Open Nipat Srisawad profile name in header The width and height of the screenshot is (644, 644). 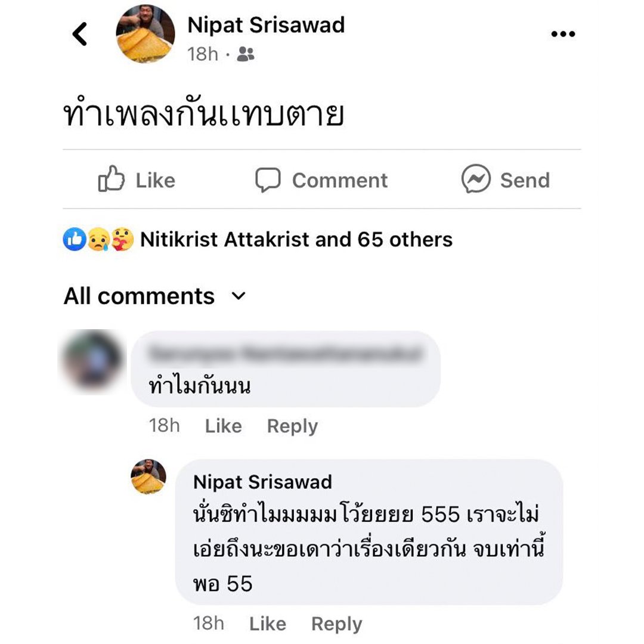coord(266,25)
